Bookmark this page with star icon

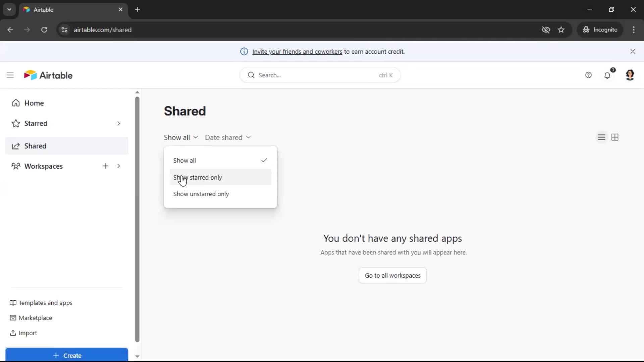[x=561, y=29]
